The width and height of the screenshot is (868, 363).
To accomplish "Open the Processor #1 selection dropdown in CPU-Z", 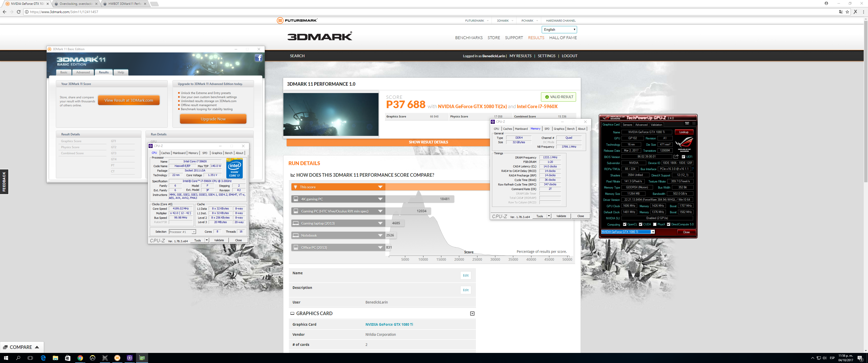I will click(182, 232).
